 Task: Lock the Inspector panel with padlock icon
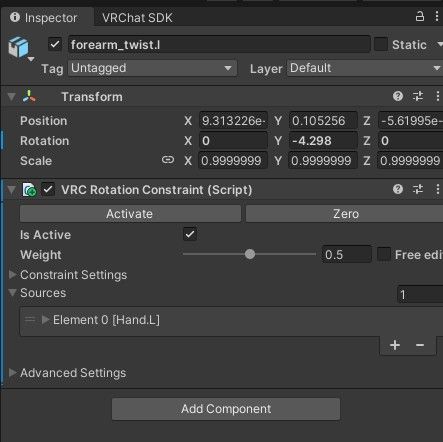420,16
